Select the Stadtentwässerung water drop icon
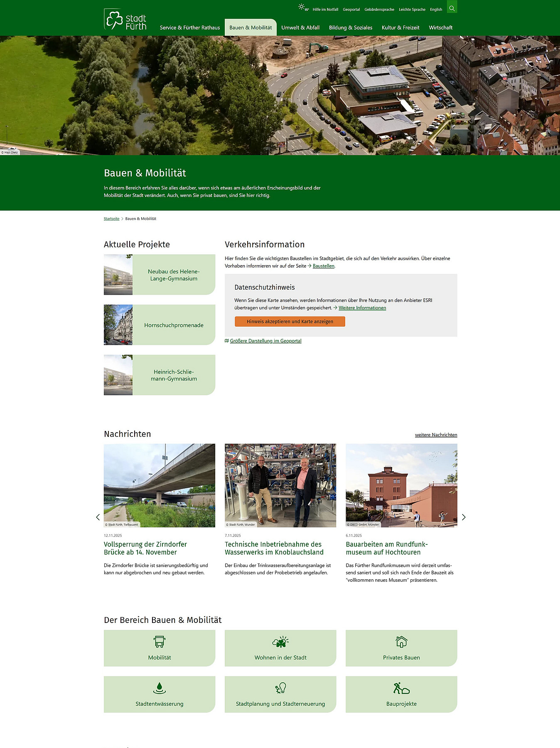The height and width of the screenshot is (748, 560). click(x=160, y=688)
